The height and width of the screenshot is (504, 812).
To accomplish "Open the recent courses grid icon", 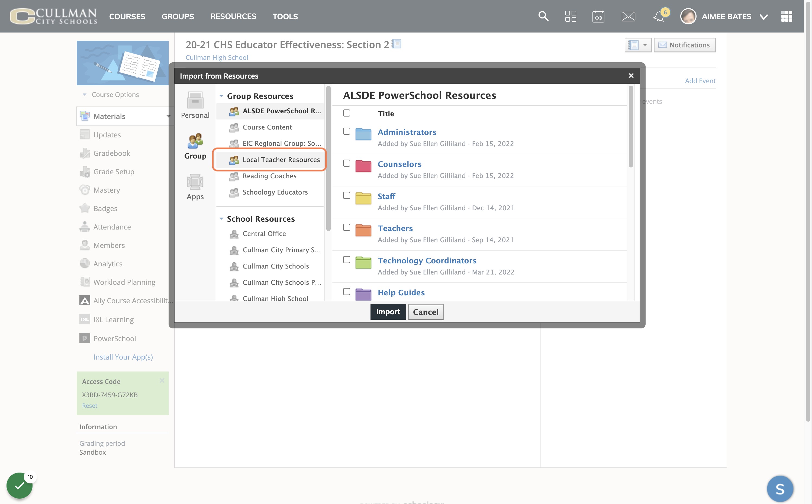I will (571, 16).
